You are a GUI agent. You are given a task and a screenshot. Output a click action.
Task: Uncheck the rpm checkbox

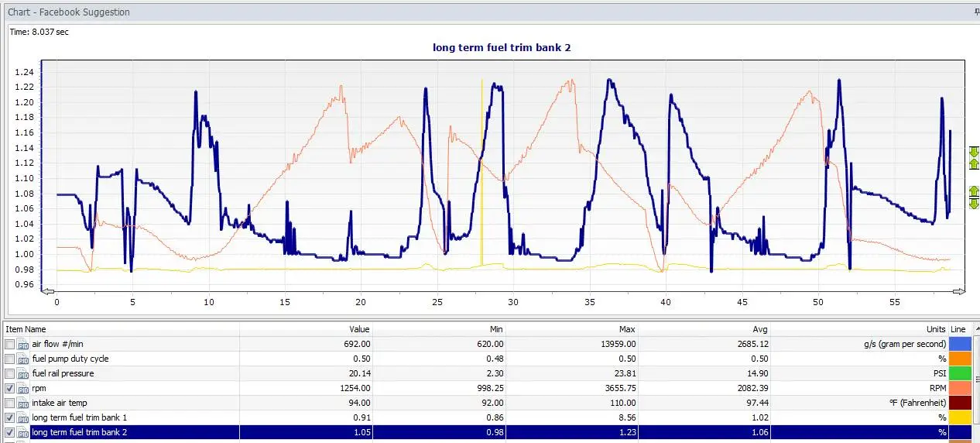[x=9, y=388]
